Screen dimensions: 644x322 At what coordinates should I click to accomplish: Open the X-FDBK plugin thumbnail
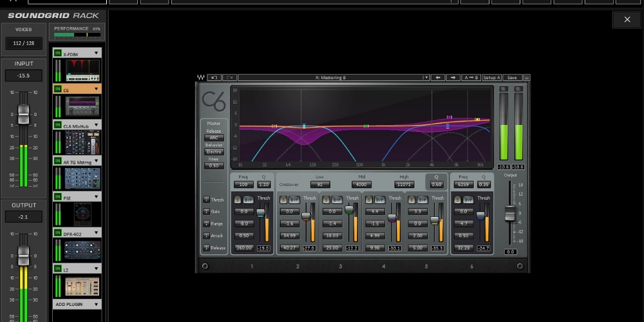click(x=82, y=70)
